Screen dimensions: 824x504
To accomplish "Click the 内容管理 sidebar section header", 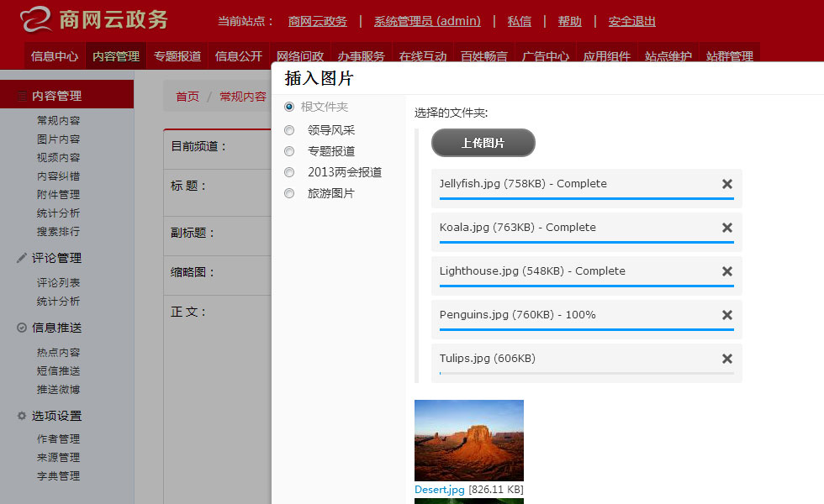I will 66,95.
